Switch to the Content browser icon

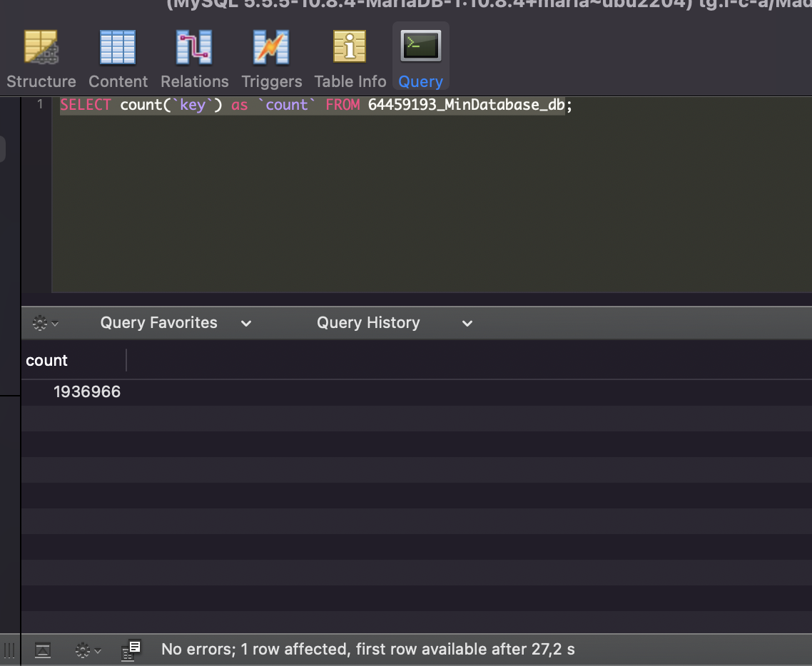[x=117, y=57]
